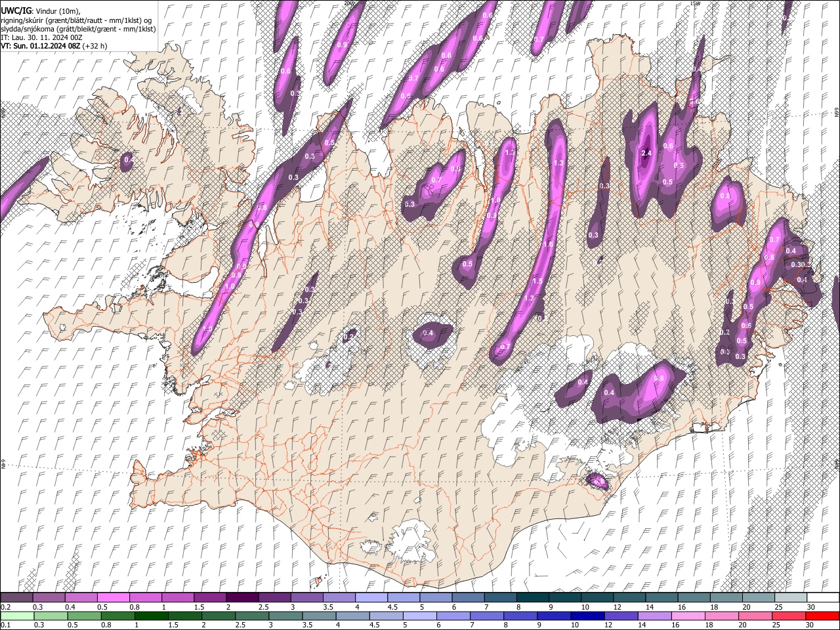Click the rain-scale swatch between 0.8 and 1

click(117, 616)
